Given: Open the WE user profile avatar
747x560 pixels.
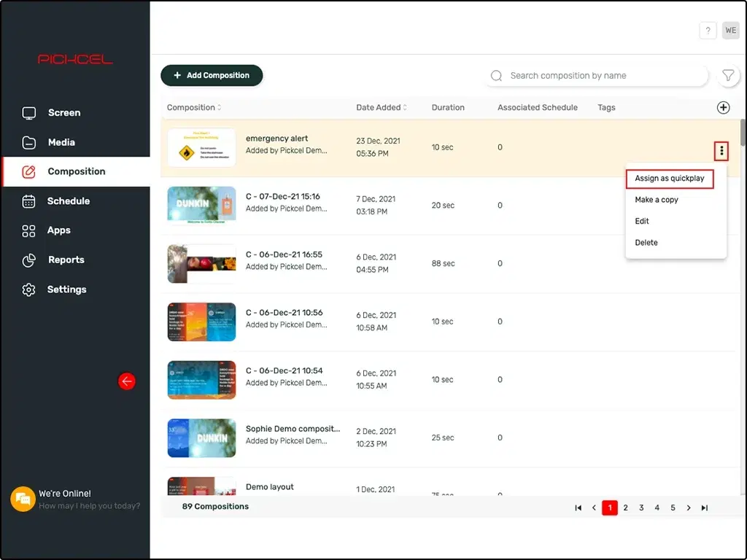Looking at the screenshot, I should point(730,31).
